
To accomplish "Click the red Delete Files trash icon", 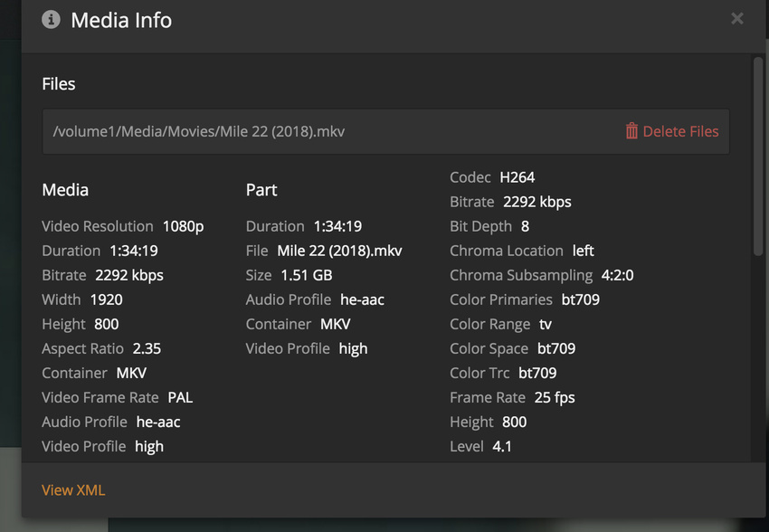I will pyautogui.click(x=631, y=131).
